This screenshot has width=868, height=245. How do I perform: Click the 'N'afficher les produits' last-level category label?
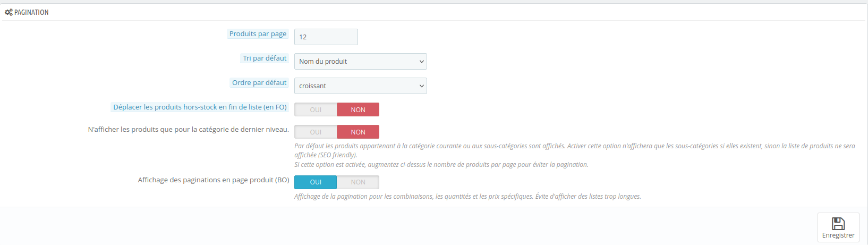click(x=188, y=129)
